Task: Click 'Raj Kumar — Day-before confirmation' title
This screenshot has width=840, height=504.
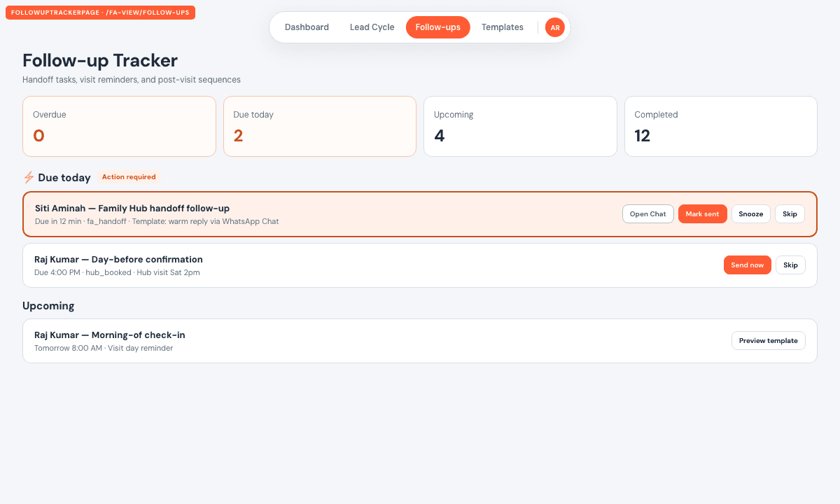Action: coord(118,260)
